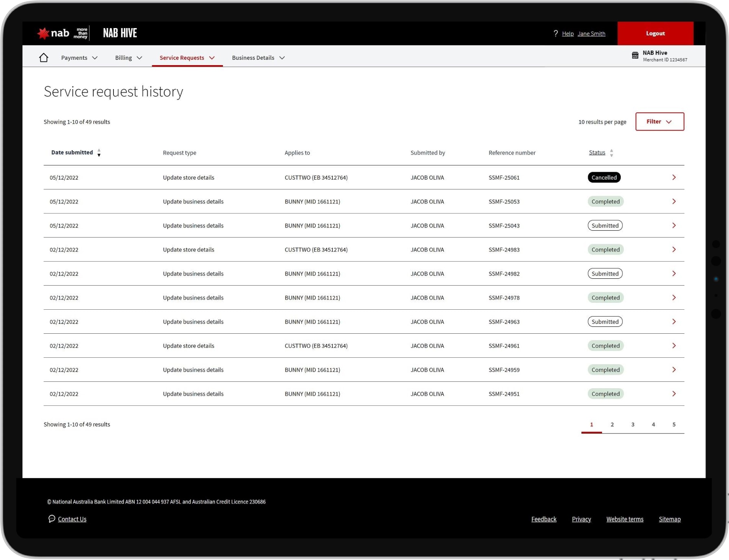Open details arrow for SSMF-24983 request
The width and height of the screenshot is (729, 560).
coord(674,249)
